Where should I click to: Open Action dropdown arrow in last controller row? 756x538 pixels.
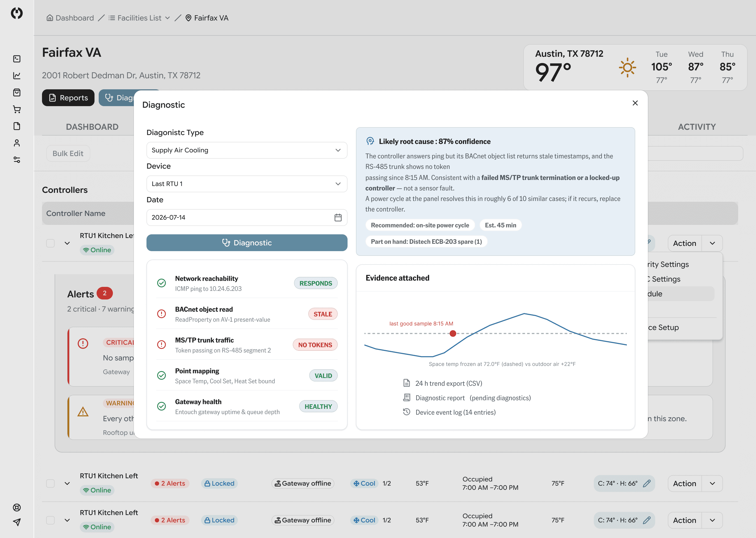coord(712,520)
